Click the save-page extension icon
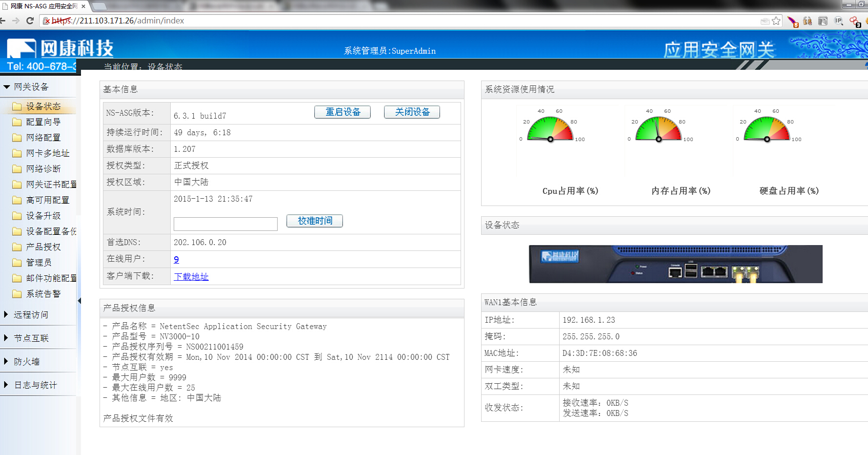The height and width of the screenshot is (455, 868). coord(823,21)
